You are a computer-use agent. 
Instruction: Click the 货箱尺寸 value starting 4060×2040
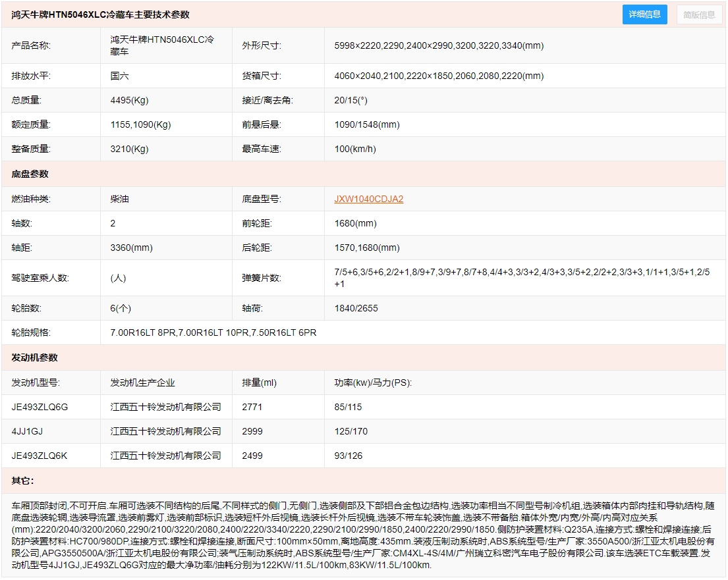coord(439,76)
